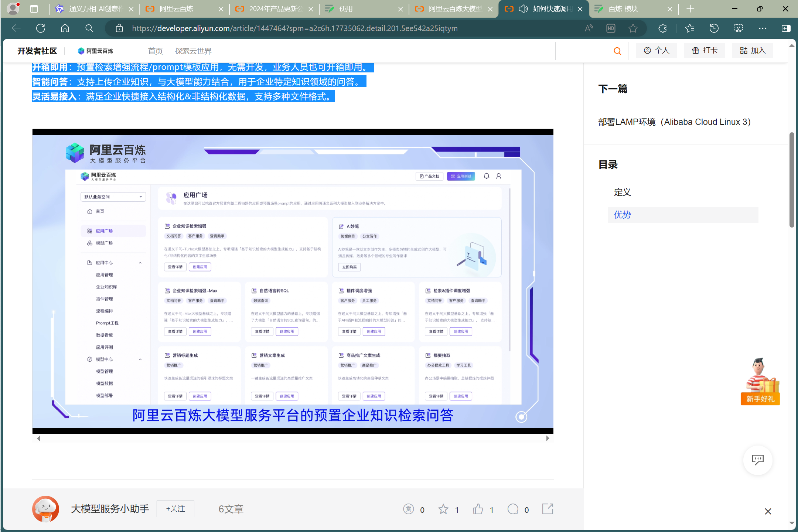Click the page scrollbar up arrow
798x532 pixels.
tap(792, 46)
